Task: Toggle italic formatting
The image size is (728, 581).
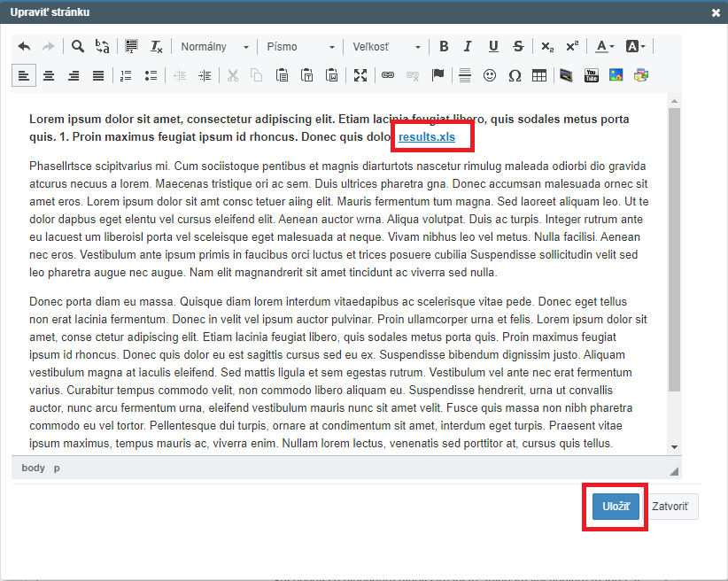Action: coord(468,46)
